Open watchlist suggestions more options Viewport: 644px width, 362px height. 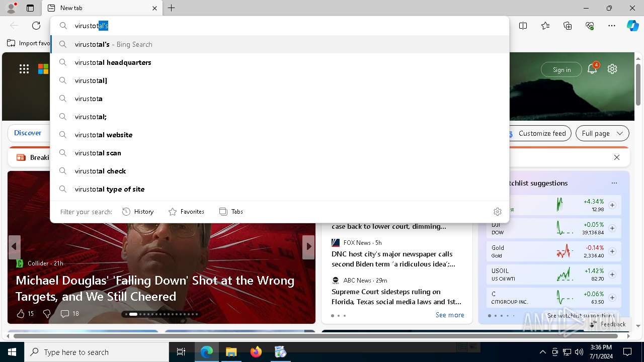tap(614, 183)
